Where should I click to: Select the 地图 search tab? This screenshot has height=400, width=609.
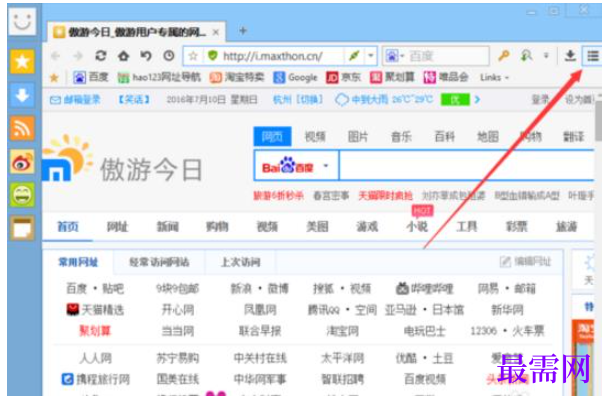point(487,137)
